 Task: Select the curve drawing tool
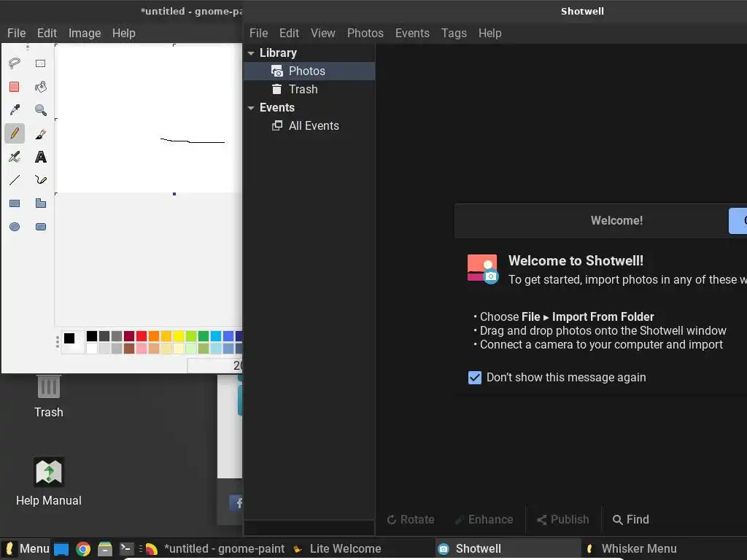coord(41,180)
